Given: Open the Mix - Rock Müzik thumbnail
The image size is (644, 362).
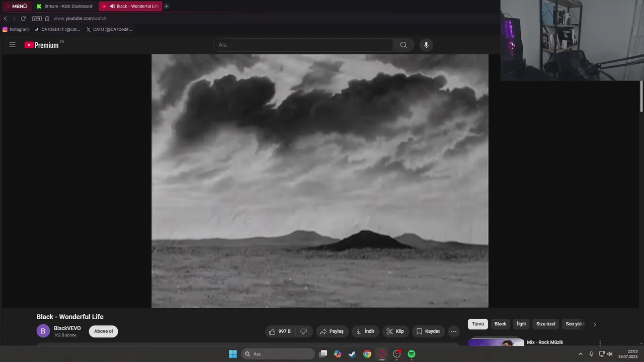Looking at the screenshot, I should [496, 343].
